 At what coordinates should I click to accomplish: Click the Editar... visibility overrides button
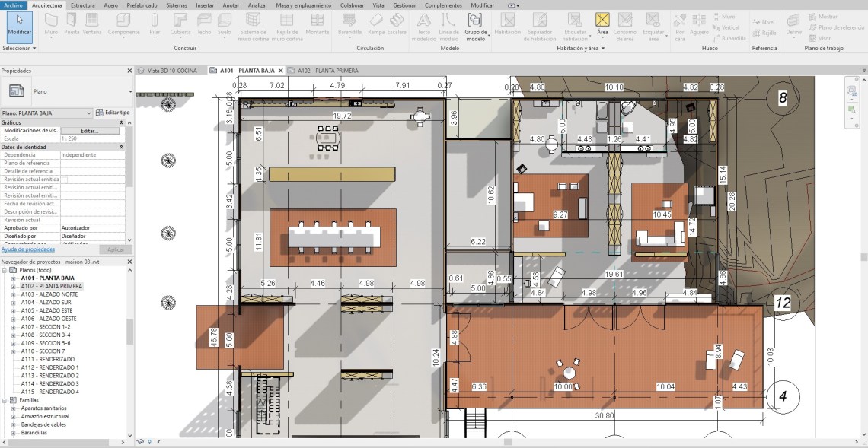90,130
